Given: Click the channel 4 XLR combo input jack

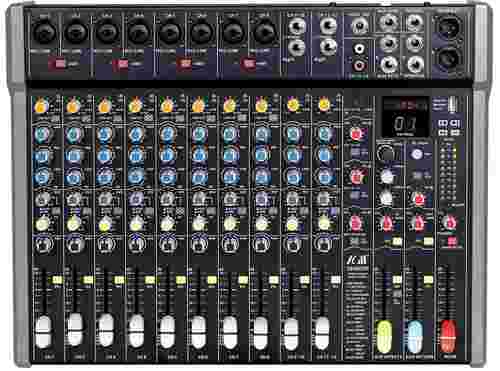Looking at the screenshot, I should click(139, 33).
